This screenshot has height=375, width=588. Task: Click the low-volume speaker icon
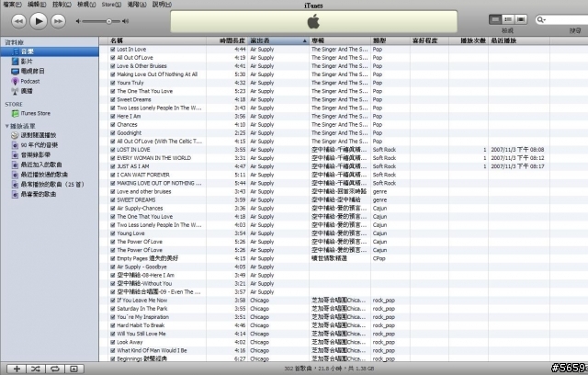[78, 21]
